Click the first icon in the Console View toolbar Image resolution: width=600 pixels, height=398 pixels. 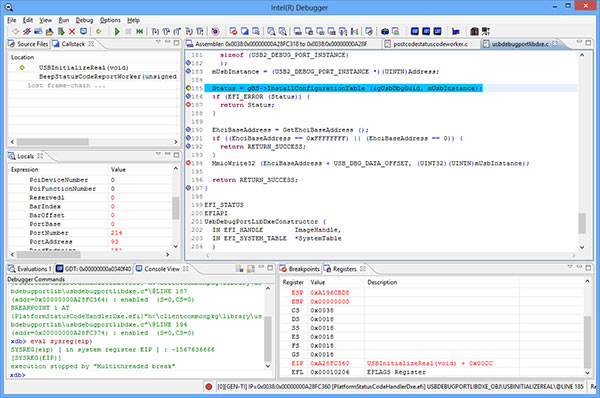(240, 269)
